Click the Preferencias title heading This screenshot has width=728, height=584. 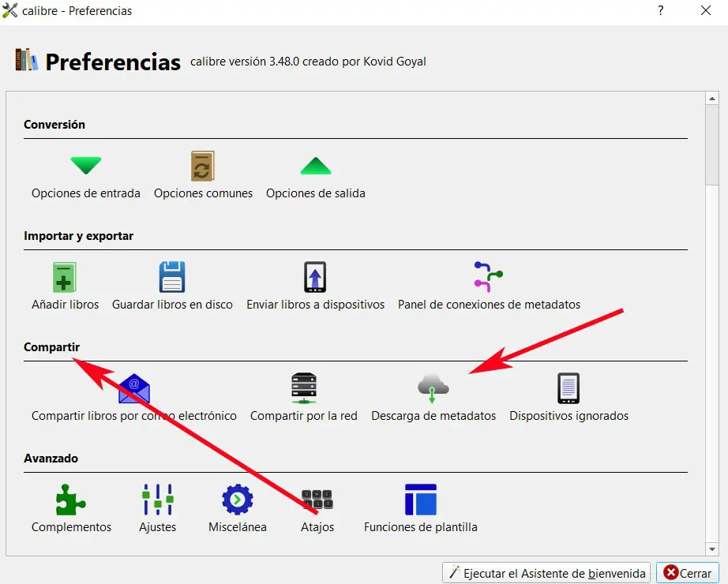pyautogui.click(x=113, y=62)
